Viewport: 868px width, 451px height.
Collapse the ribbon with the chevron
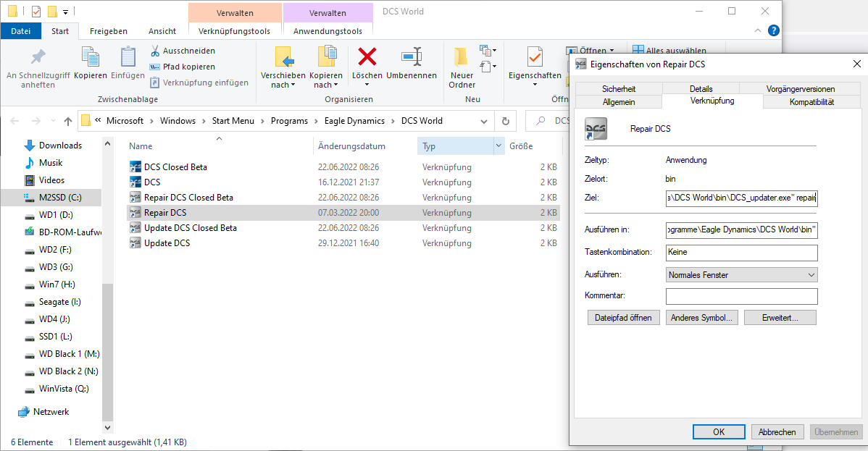(x=758, y=30)
